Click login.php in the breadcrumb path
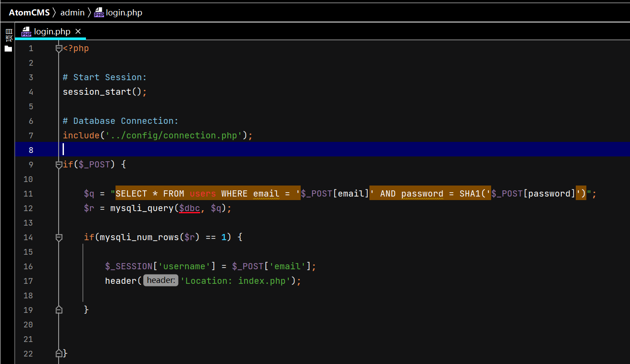Image resolution: width=630 pixels, height=364 pixels. click(x=124, y=12)
